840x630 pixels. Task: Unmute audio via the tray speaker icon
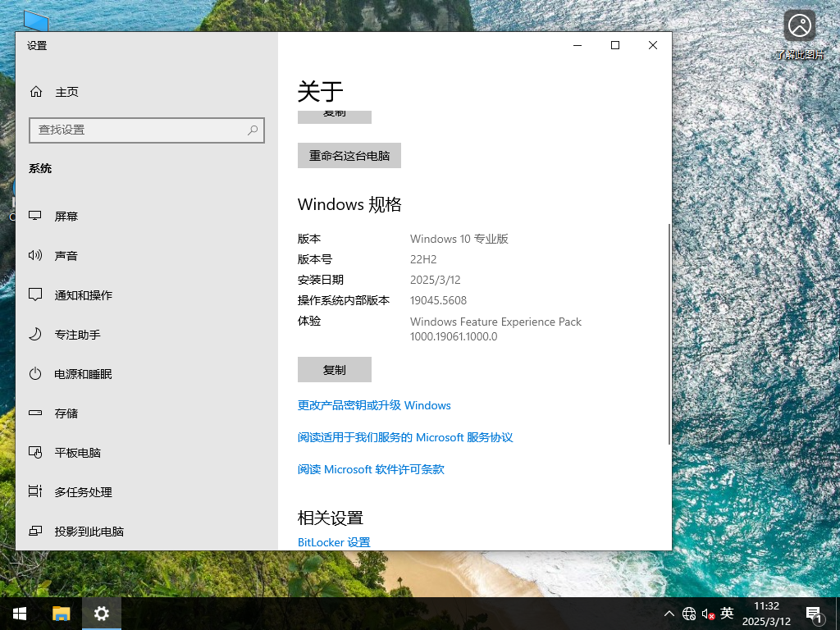click(707, 613)
